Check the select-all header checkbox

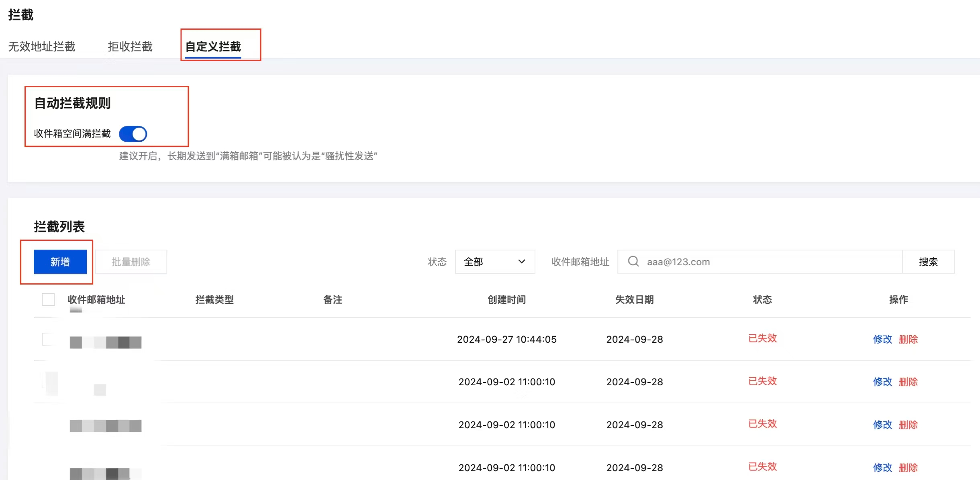[x=48, y=299]
